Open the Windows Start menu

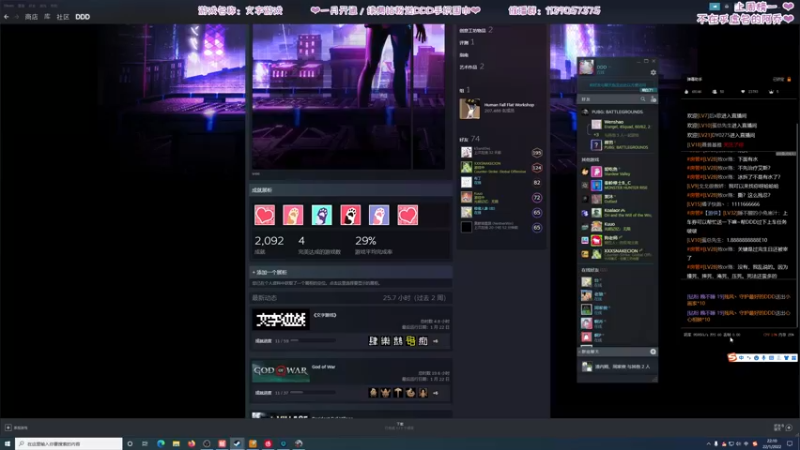click(7, 444)
